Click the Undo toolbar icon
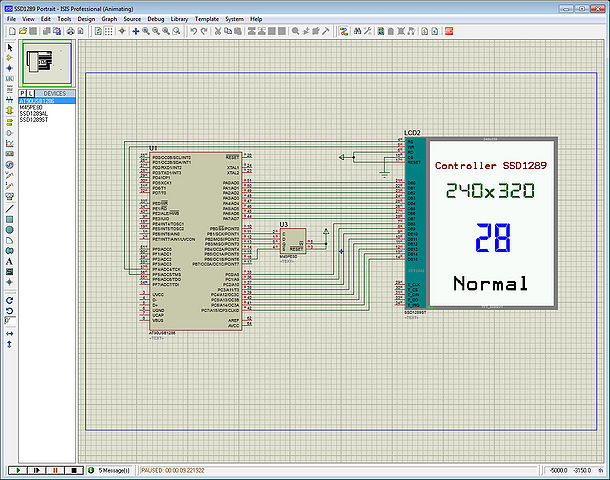This screenshot has height=480, width=610. (193, 31)
